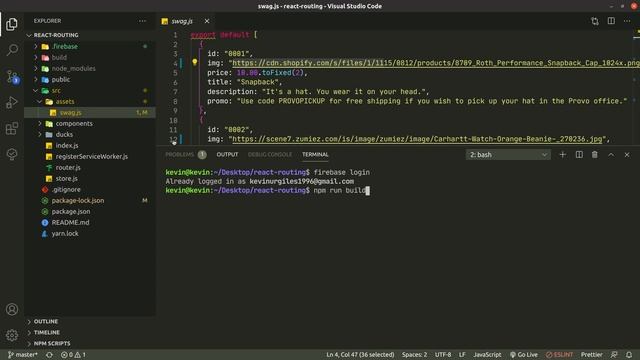This screenshot has height=360, width=640.
Task: Switch to the OUTPUT tab
Action: click(x=227, y=155)
